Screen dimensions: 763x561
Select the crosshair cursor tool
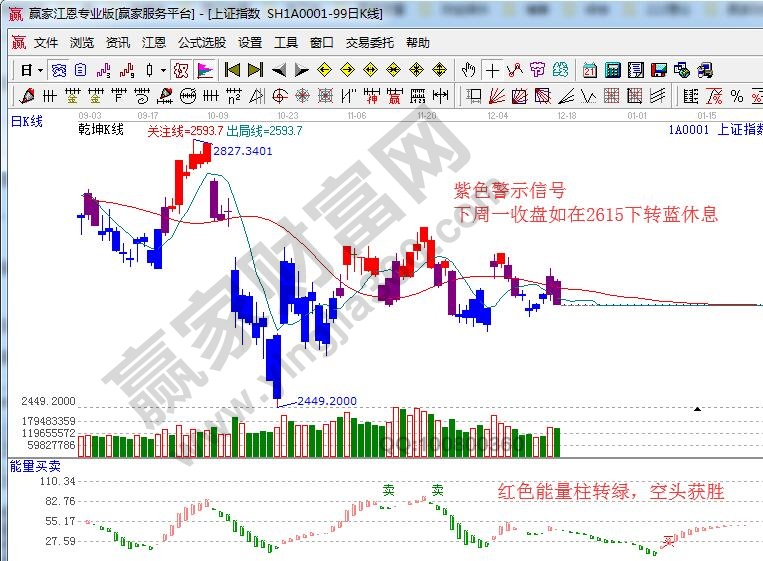(492, 70)
